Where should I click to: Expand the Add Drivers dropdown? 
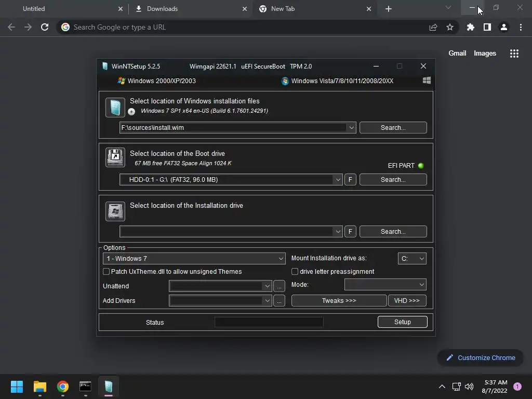(x=268, y=301)
